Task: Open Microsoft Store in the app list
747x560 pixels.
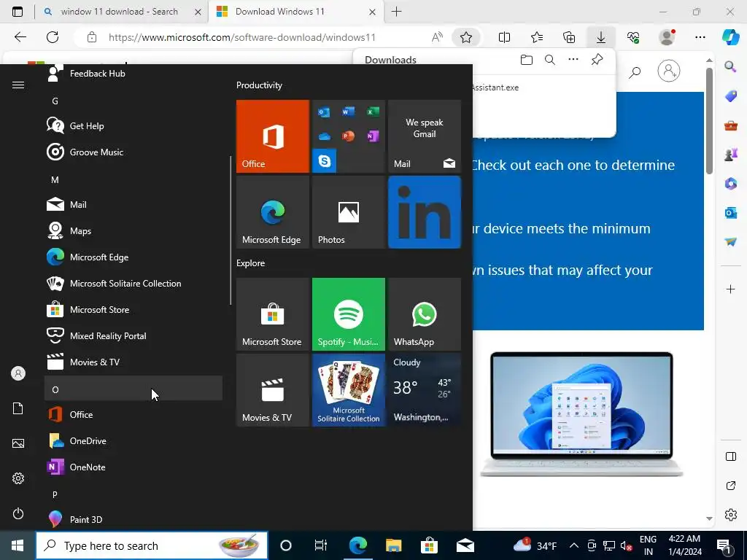Action: 133,309
